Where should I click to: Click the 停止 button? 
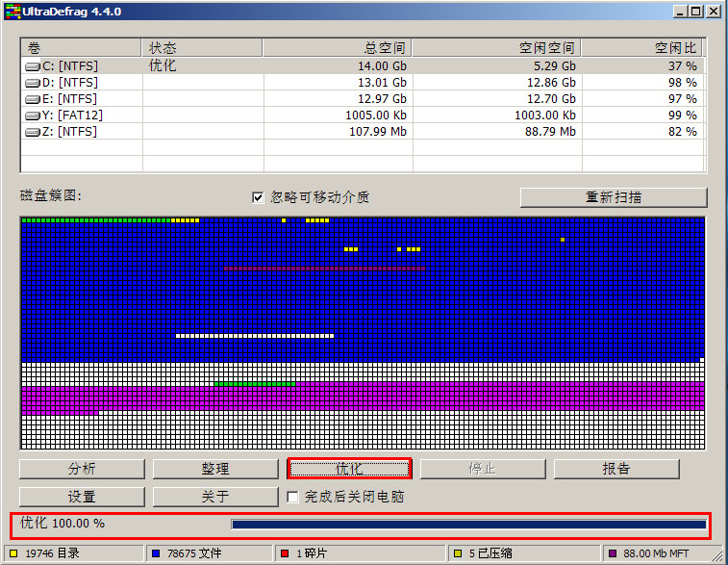click(483, 469)
